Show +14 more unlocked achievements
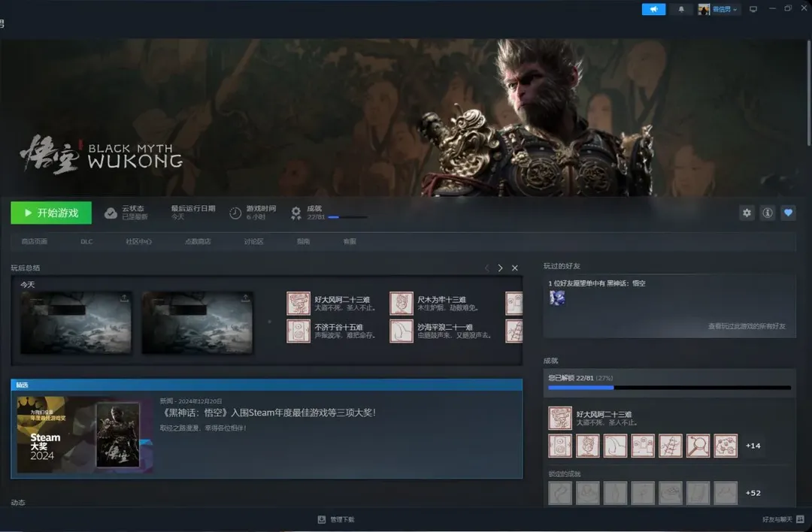The height and width of the screenshot is (532, 812). [753, 446]
